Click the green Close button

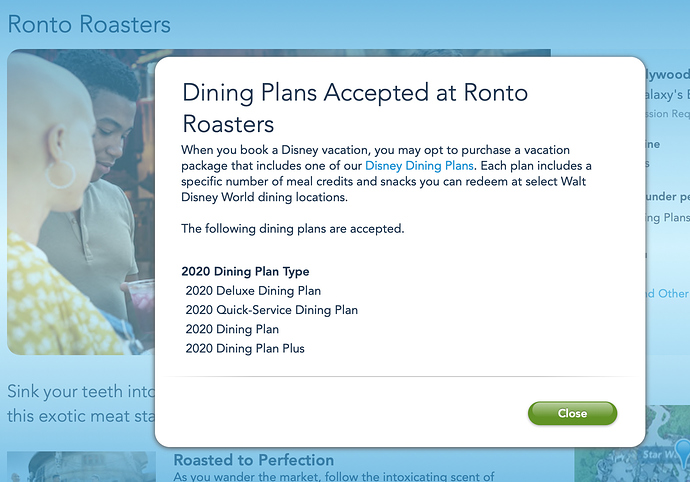(572, 413)
